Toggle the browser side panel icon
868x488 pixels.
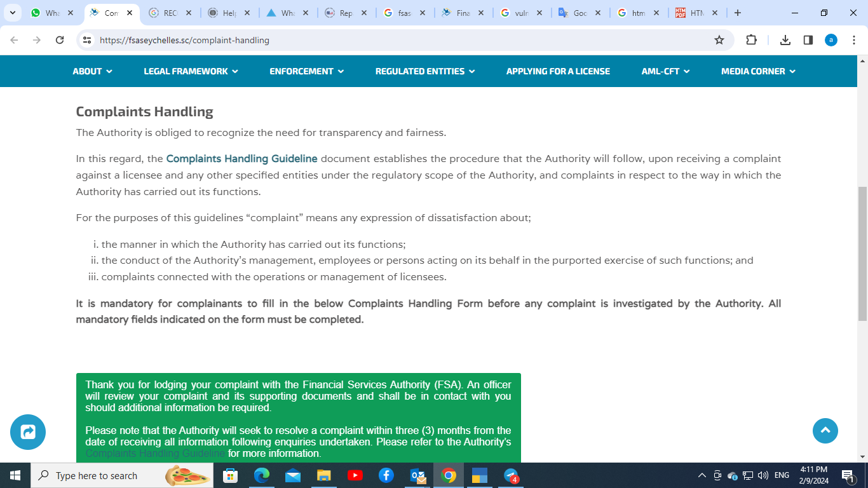pos(808,40)
